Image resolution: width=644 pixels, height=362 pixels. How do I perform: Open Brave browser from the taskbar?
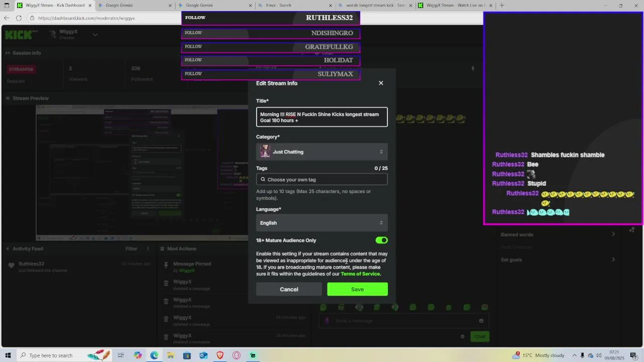pos(220,355)
